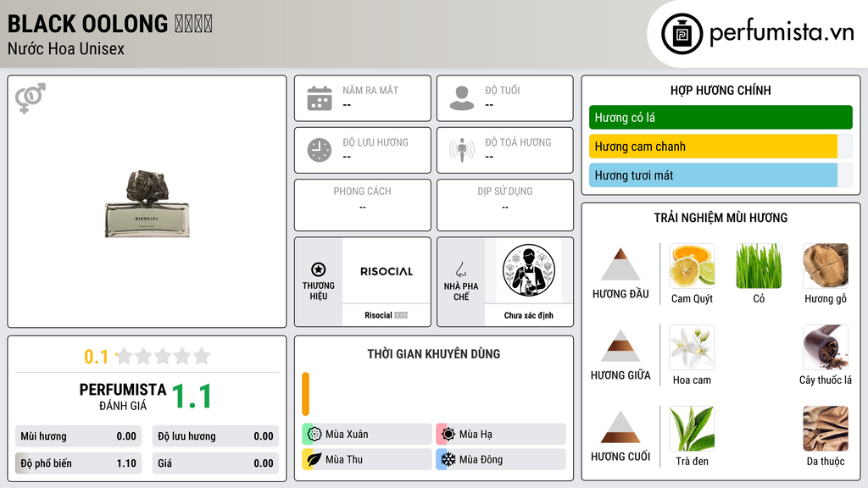Click the Dịp sử dụng box
The width and height of the screenshot is (868, 488).
tap(505, 205)
